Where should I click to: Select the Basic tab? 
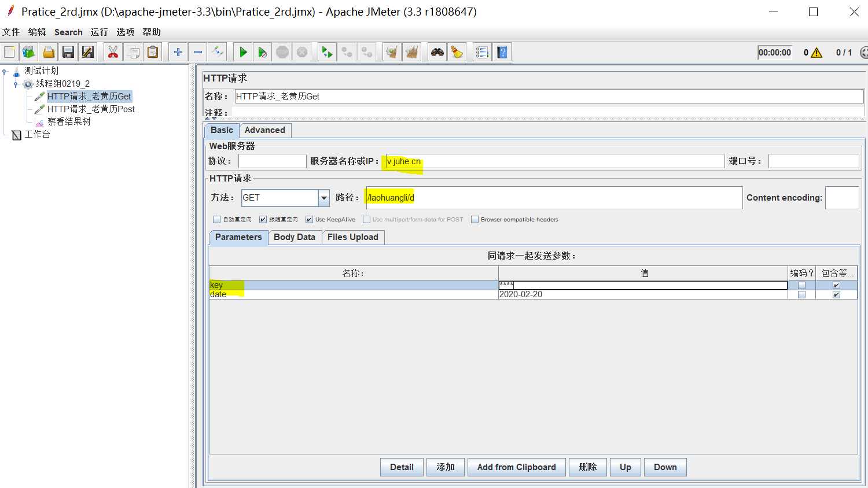tap(222, 130)
